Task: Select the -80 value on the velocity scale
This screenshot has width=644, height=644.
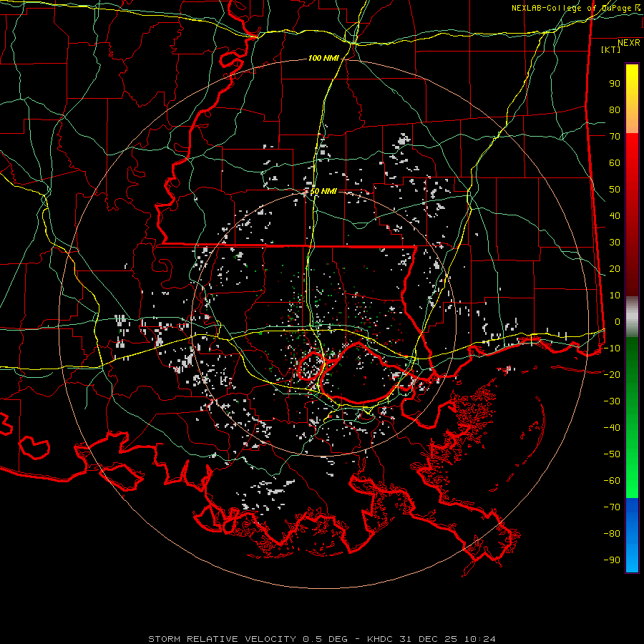Action: [x=612, y=534]
